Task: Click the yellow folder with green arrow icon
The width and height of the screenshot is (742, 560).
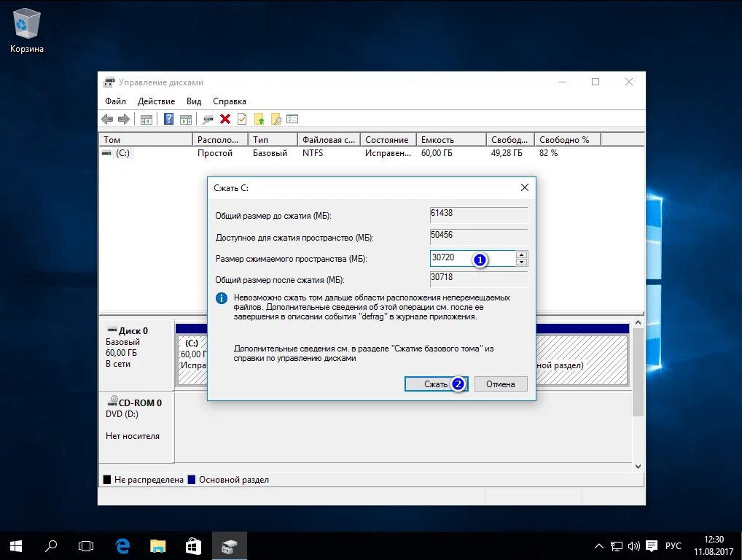Action: (x=259, y=120)
